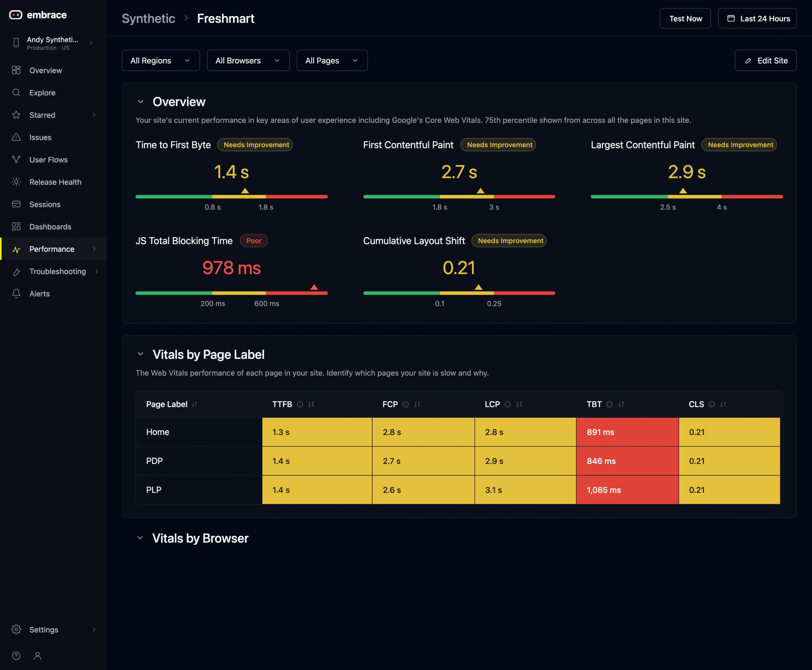The height and width of the screenshot is (670, 812).
Task: Click the Sessions card icon
Action: pyautogui.click(x=16, y=204)
